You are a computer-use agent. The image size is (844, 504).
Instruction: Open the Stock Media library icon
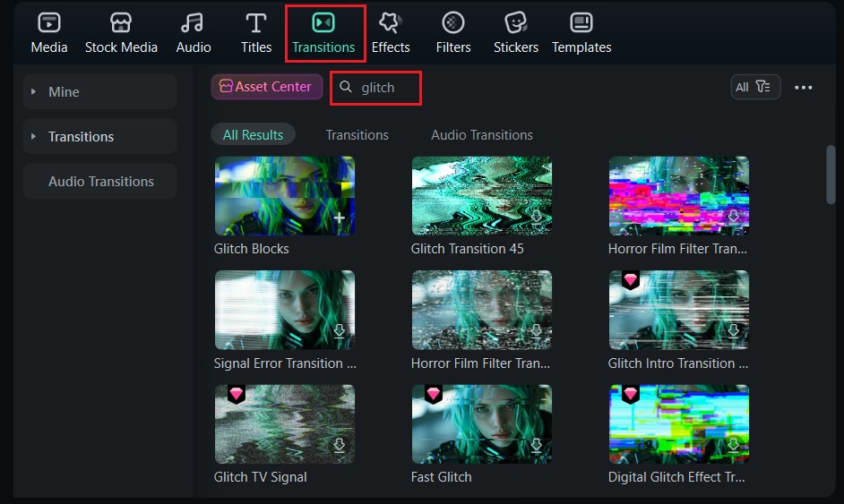tap(121, 22)
